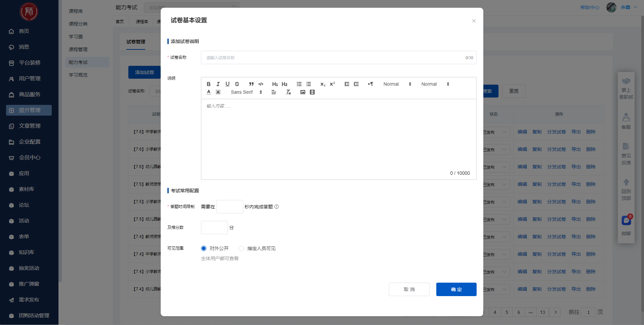Insert a blockquote in the description editor

coord(251,84)
